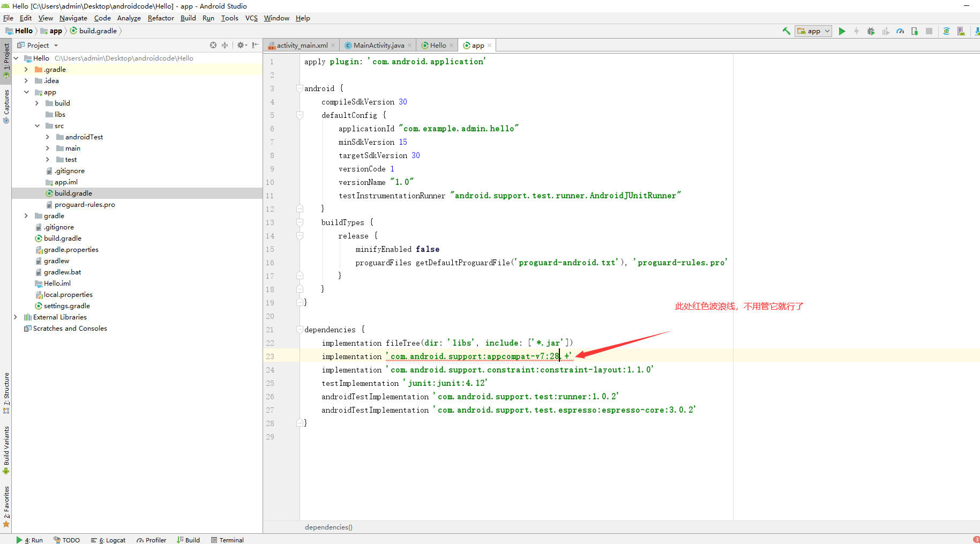Image resolution: width=980 pixels, height=544 pixels.
Task: Click Scratches and Consoles node
Action: click(70, 328)
